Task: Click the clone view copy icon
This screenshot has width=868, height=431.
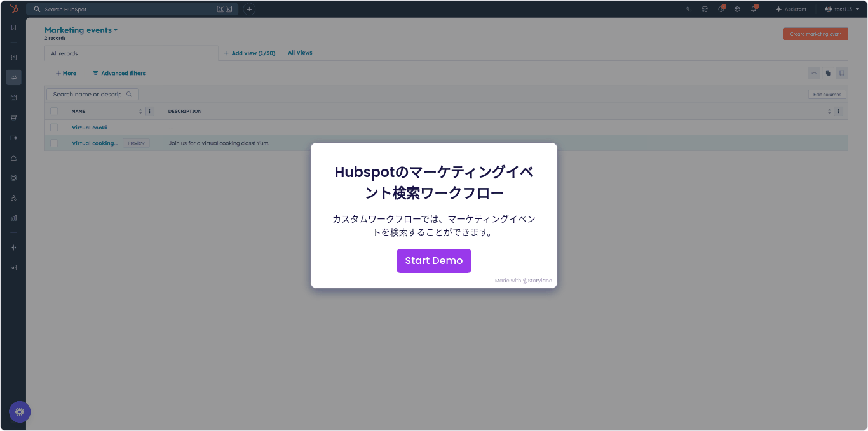Action: point(828,74)
